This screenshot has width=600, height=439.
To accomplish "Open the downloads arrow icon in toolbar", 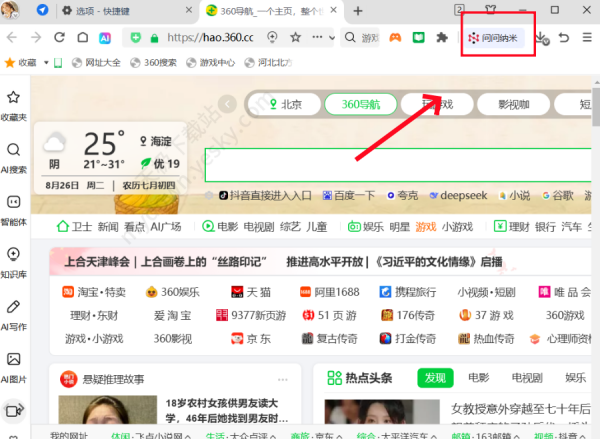I will (x=541, y=38).
